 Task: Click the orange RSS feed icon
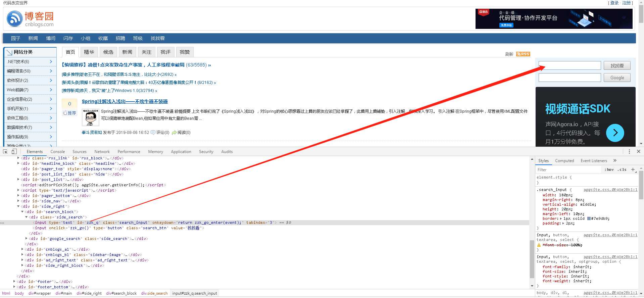click(x=523, y=54)
